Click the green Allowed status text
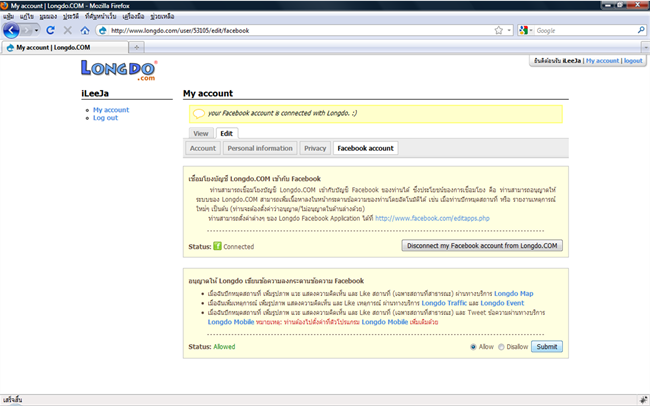The width and height of the screenshot is (650, 406). [224, 347]
